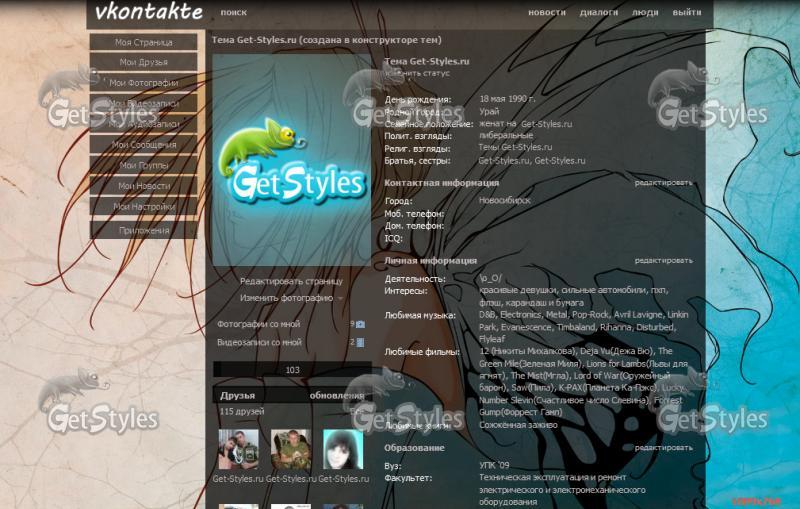Click редактировать next to Образование

pyautogui.click(x=663, y=448)
